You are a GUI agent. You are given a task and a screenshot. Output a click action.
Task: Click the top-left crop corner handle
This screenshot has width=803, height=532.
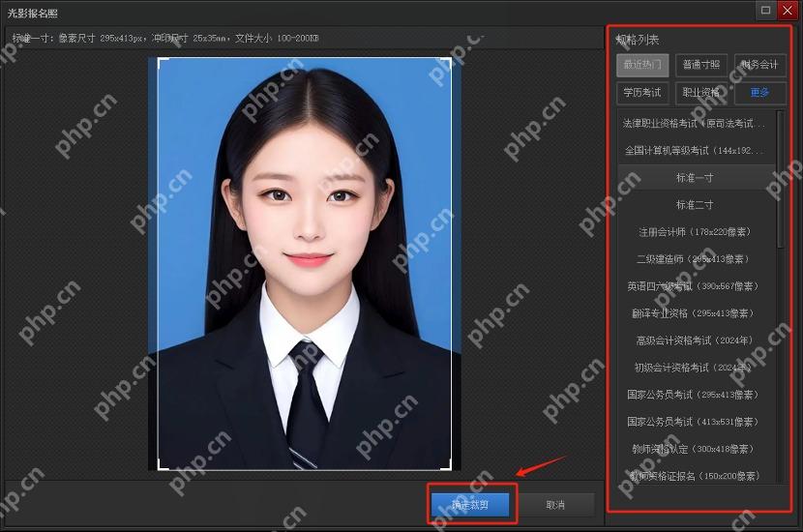click(x=161, y=61)
